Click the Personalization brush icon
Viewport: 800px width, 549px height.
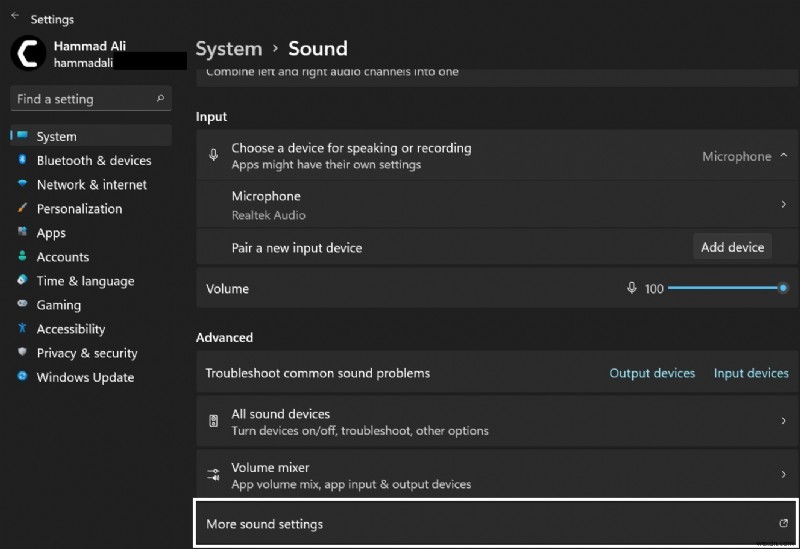point(22,208)
